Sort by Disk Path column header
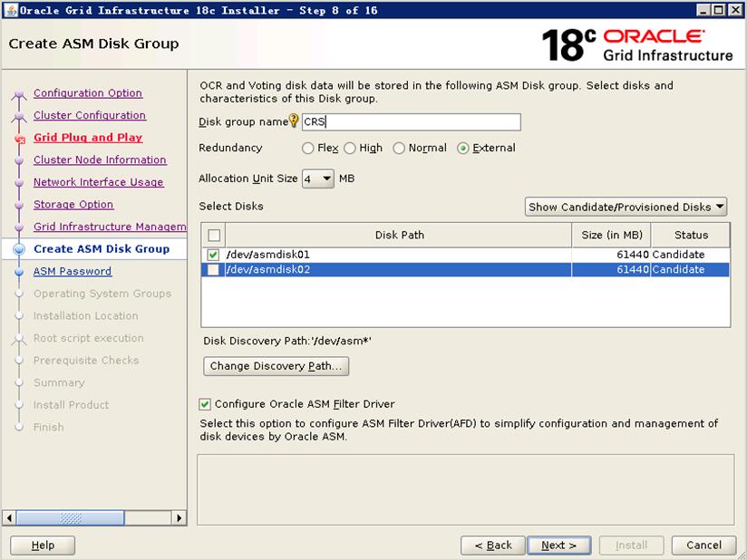747x560 pixels. pyautogui.click(x=399, y=236)
